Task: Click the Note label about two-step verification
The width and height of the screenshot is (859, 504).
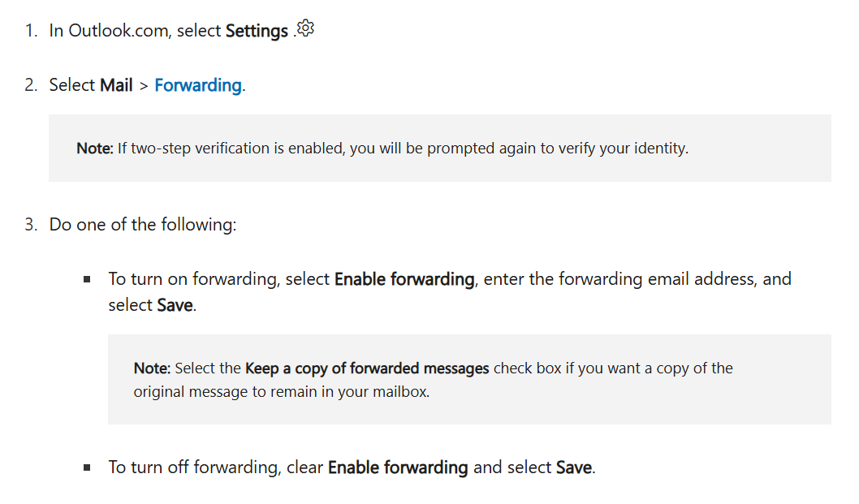Action: click(x=95, y=149)
